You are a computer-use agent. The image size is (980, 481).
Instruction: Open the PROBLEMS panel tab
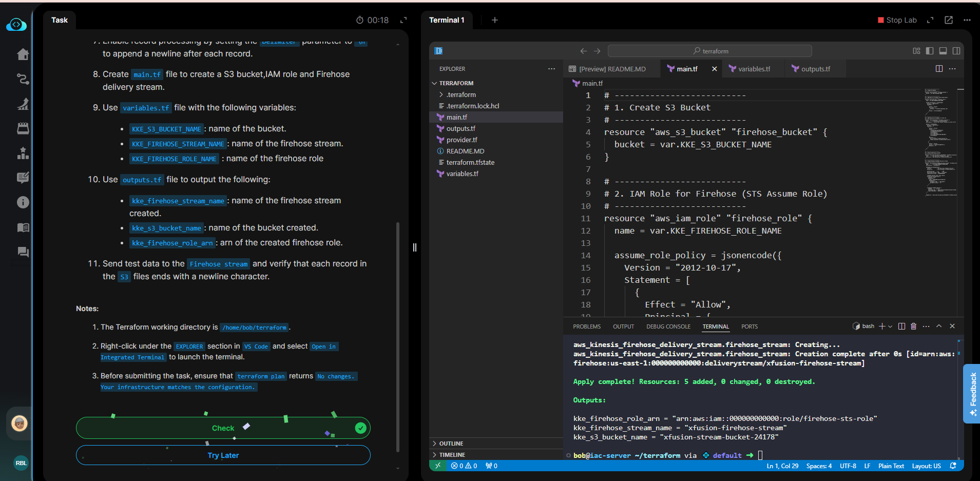(x=586, y=326)
